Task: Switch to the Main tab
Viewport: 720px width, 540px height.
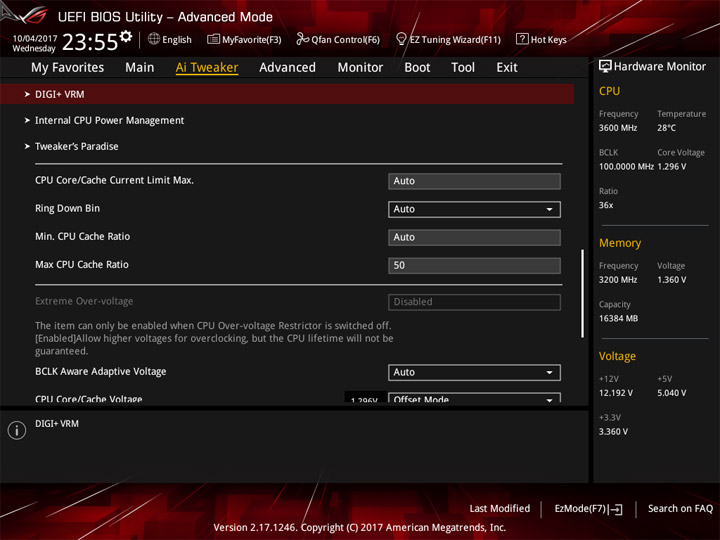Action: point(140,68)
